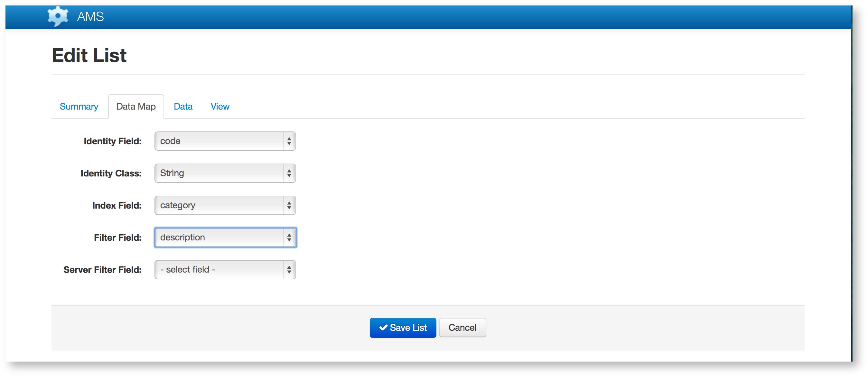Open the Index Field dropdown
Viewport: 868px width, 377px height.
(219, 205)
